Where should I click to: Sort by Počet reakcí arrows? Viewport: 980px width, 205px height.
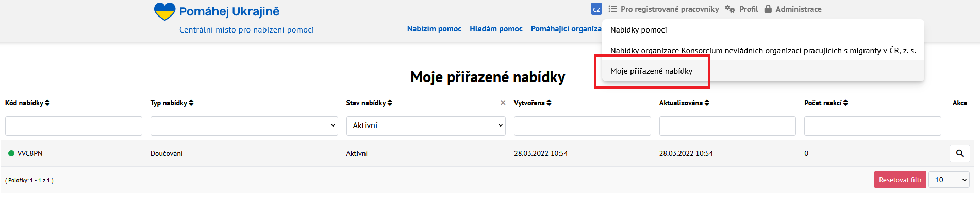pos(845,103)
